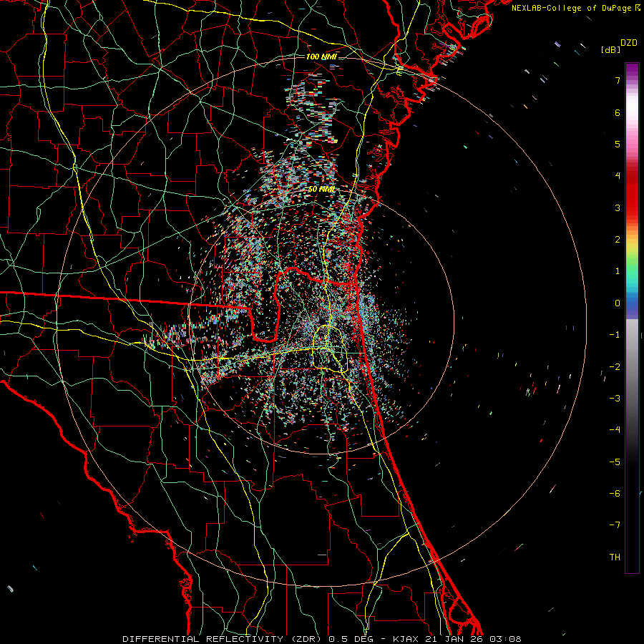Screen dimensions: 644x644
Task: Click the 1 value on color scale
Action: 618,271
